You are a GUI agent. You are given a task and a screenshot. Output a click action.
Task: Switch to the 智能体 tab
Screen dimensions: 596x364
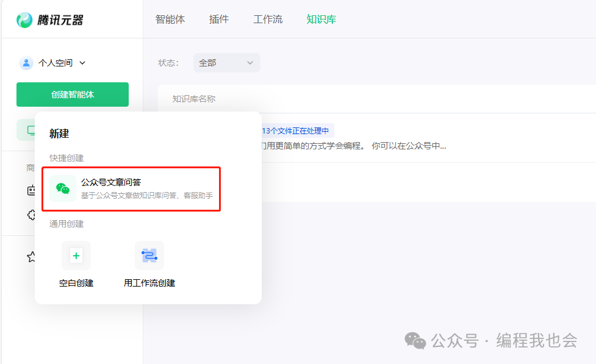pyautogui.click(x=170, y=20)
